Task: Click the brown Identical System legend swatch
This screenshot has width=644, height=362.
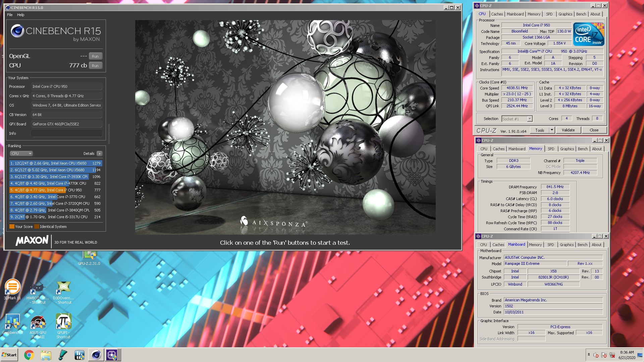Action: pyautogui.click(x=37, y=227)
